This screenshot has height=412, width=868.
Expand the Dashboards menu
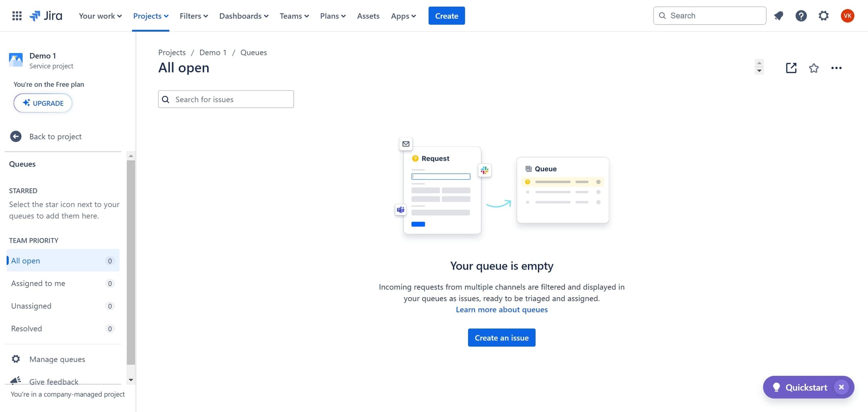click(x=244, y=16)
